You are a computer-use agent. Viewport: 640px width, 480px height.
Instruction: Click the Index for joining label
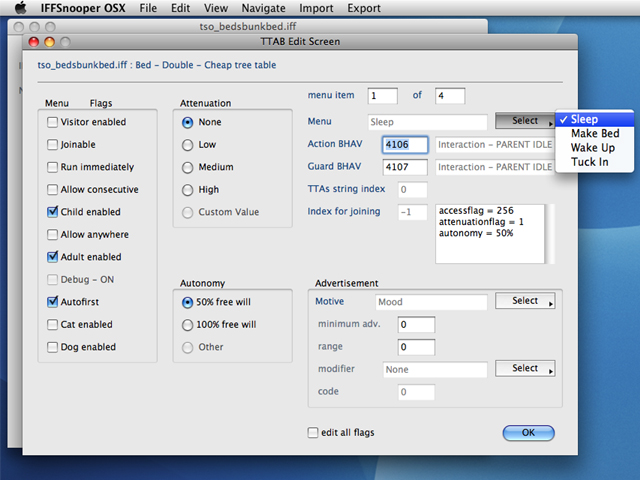coord(344,211)
